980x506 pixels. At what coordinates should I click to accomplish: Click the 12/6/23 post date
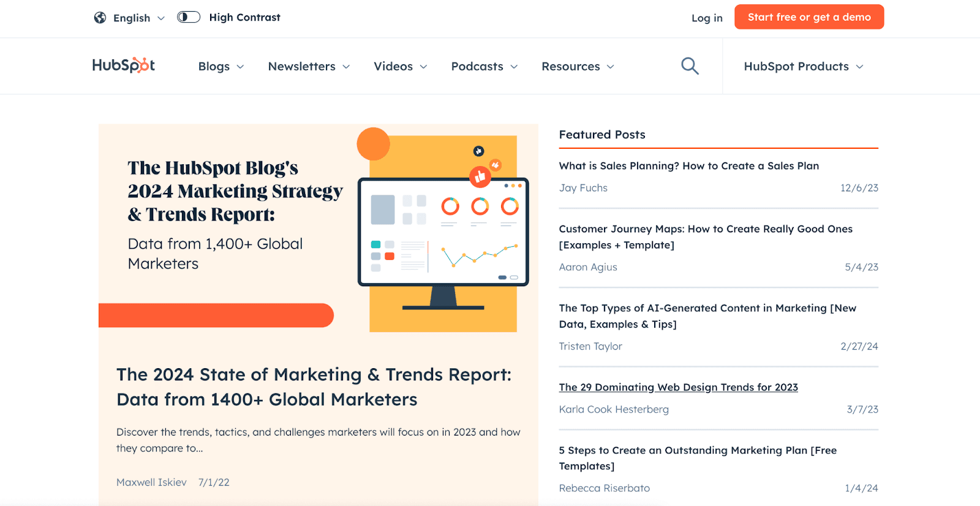point(859,188)
